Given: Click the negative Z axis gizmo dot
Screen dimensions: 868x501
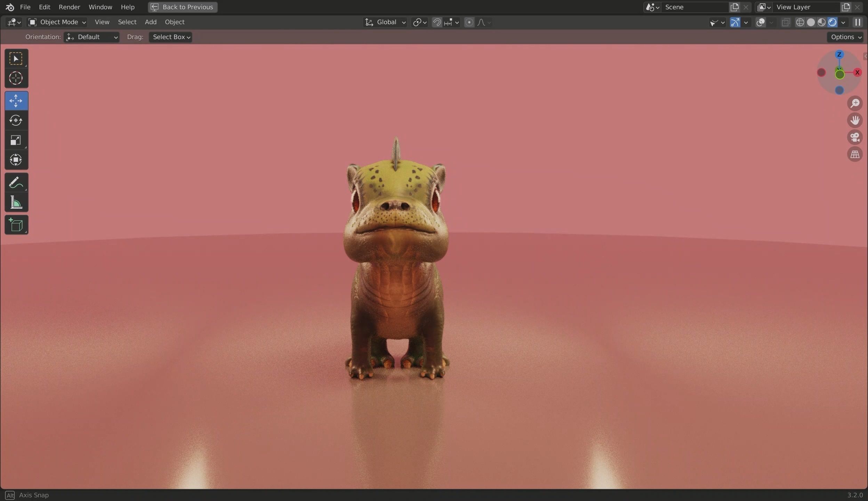Looking at the screenshot, I should click(x=839, y=90).
